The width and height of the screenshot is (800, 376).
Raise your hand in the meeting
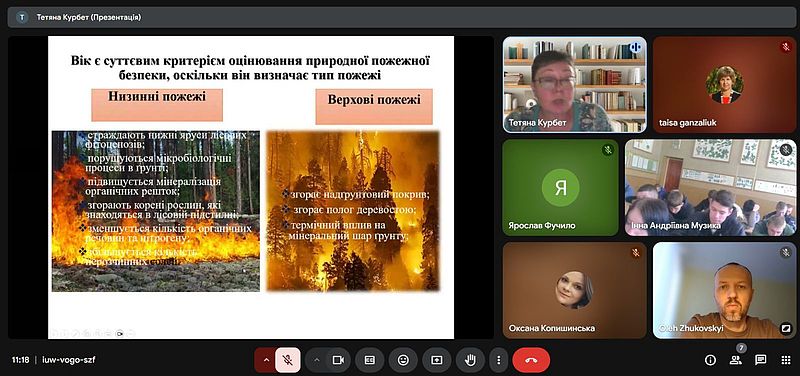coord(470,360)
